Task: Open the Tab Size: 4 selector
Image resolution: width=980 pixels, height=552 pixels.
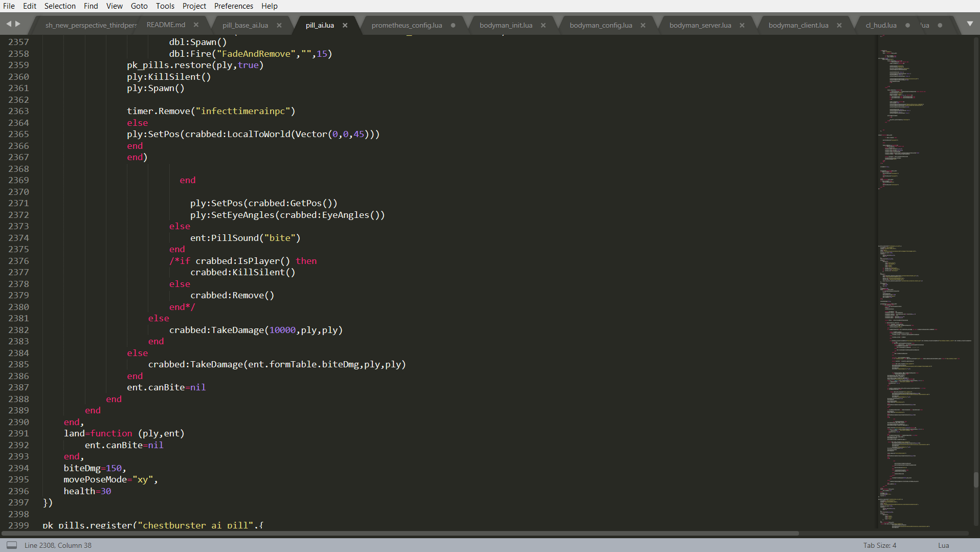Action: click(880, 545)
